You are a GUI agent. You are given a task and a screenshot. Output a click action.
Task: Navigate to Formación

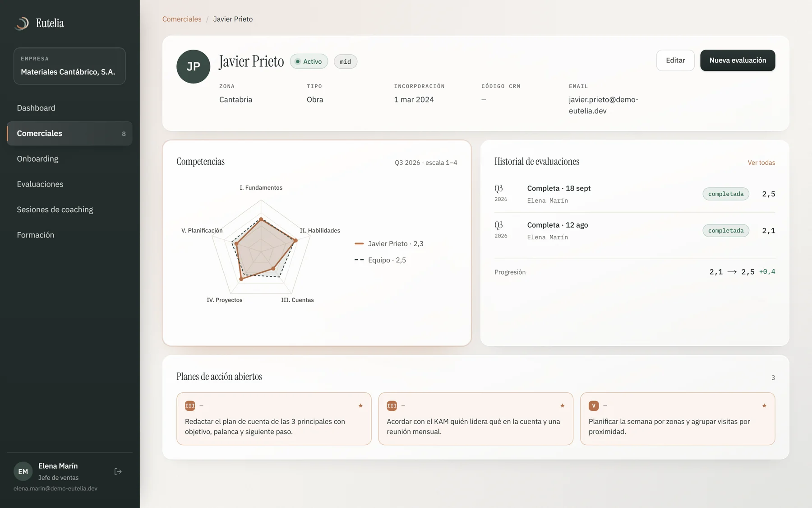[69, 235]
